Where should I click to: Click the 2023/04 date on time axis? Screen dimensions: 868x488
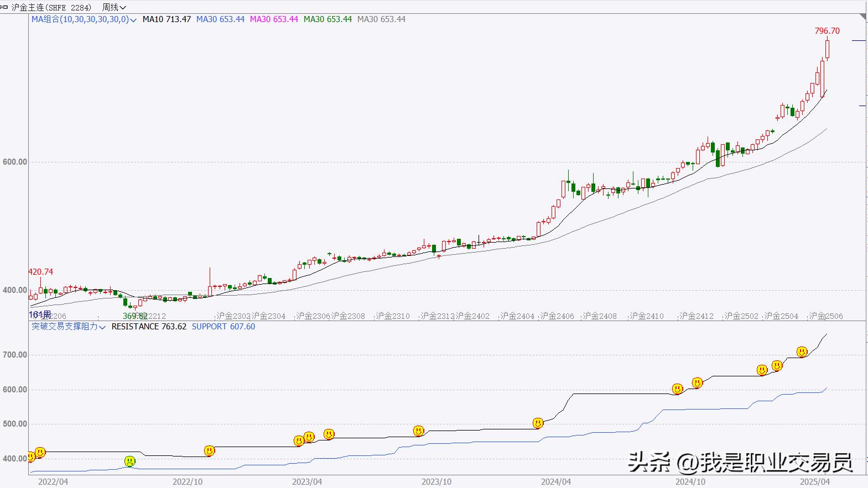307,481
